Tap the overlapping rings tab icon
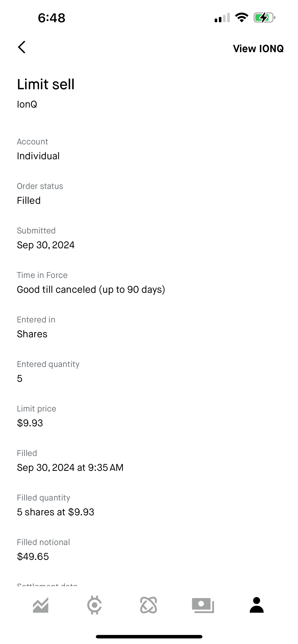This screenshot has width=298, height=644. tap(149, 605)
